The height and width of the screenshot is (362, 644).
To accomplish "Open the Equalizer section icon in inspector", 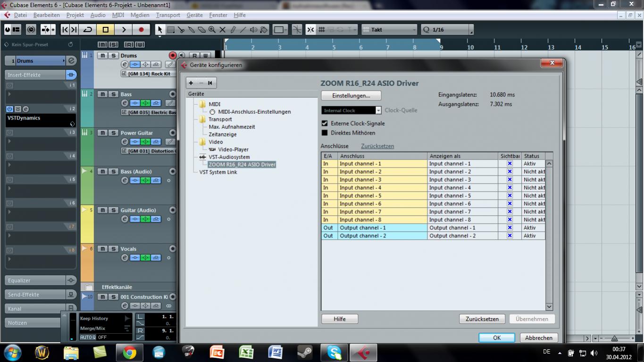I will click(71, 280).
